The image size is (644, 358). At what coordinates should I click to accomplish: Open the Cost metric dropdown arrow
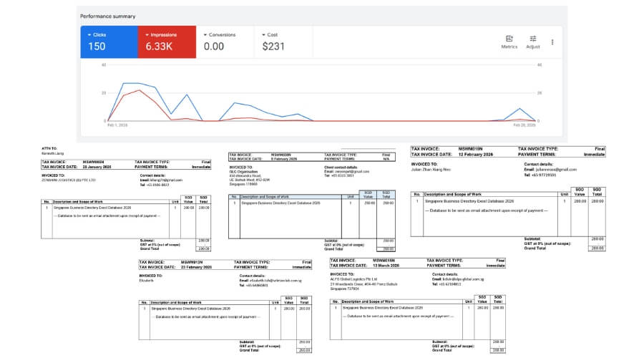[263, 35]
